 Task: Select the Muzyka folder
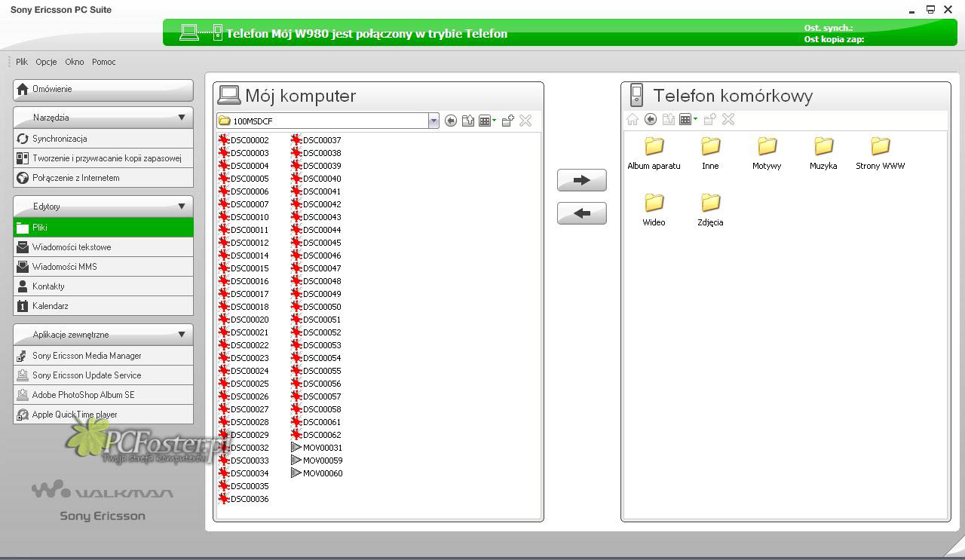click(823, 153)
